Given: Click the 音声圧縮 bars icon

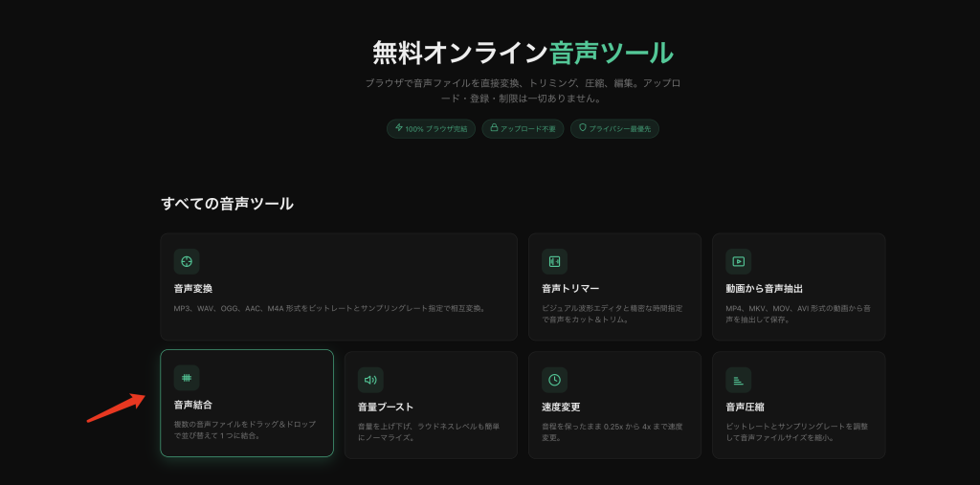Looking at the screenshot, I should [738, 380].
